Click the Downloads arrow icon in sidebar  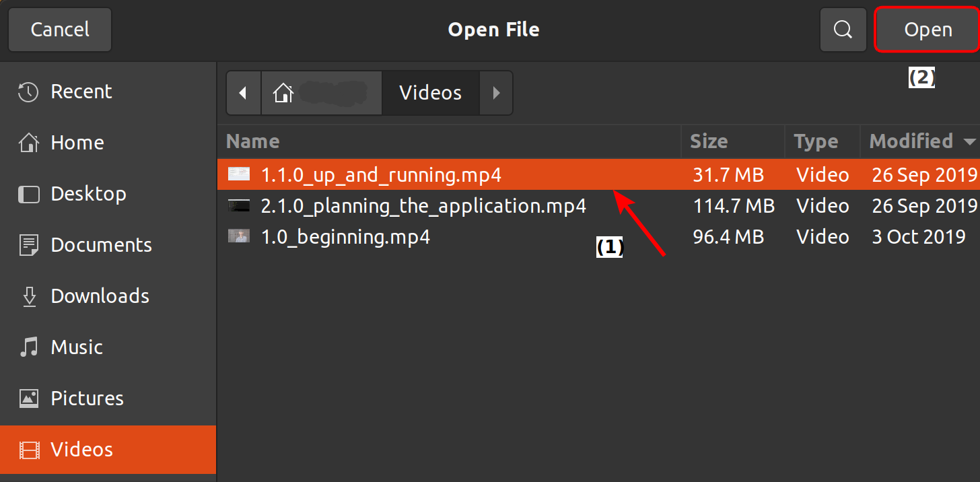(x=29, y=296)
